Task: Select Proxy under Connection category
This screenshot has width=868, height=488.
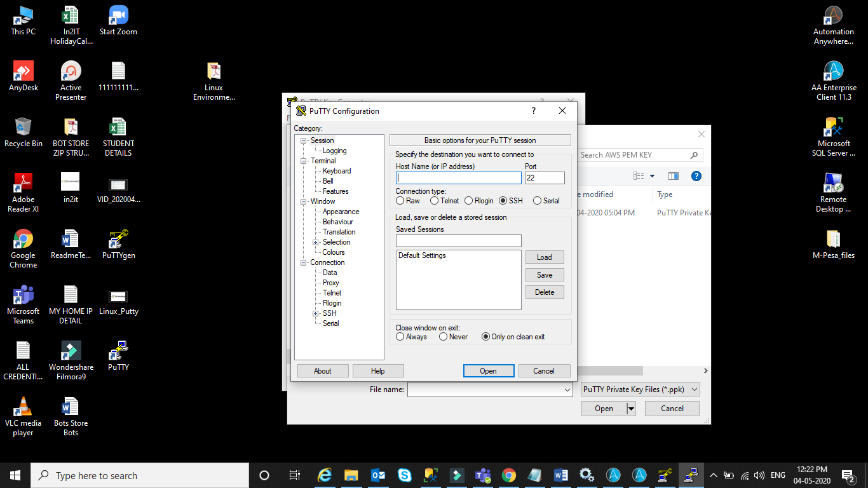Action: [x=331, y=283]
